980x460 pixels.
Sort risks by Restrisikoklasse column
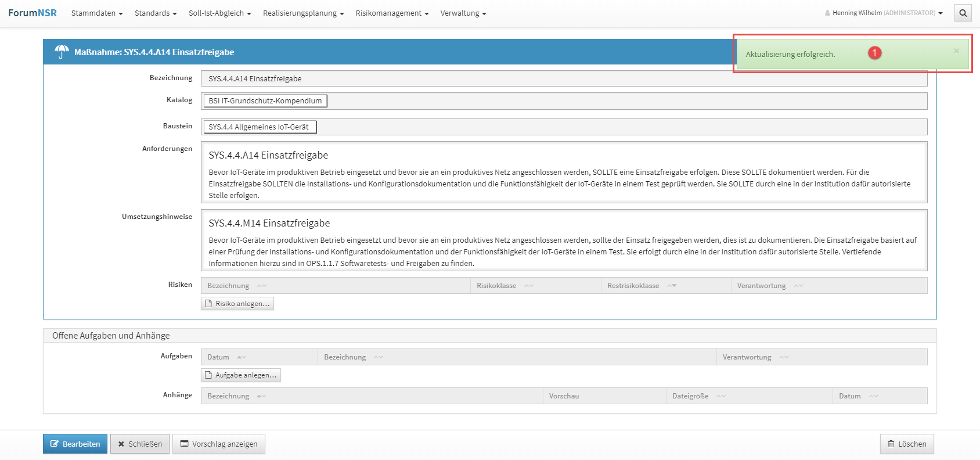672,286
